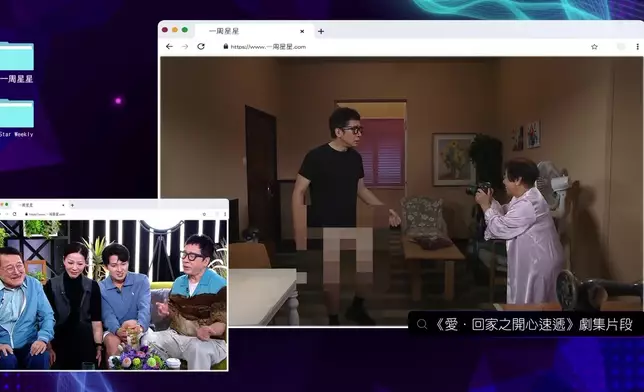Open the 一周星星 desktop folder

pos(16,62)
